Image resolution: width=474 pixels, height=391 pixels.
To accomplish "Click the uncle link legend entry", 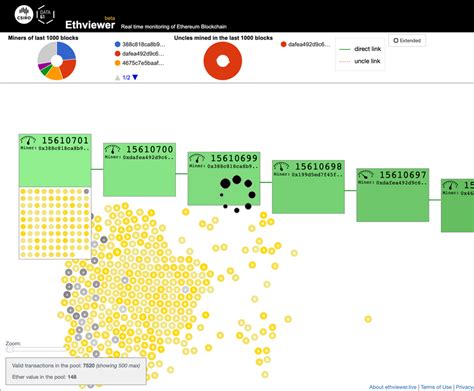I will click(x=360, y=61).
